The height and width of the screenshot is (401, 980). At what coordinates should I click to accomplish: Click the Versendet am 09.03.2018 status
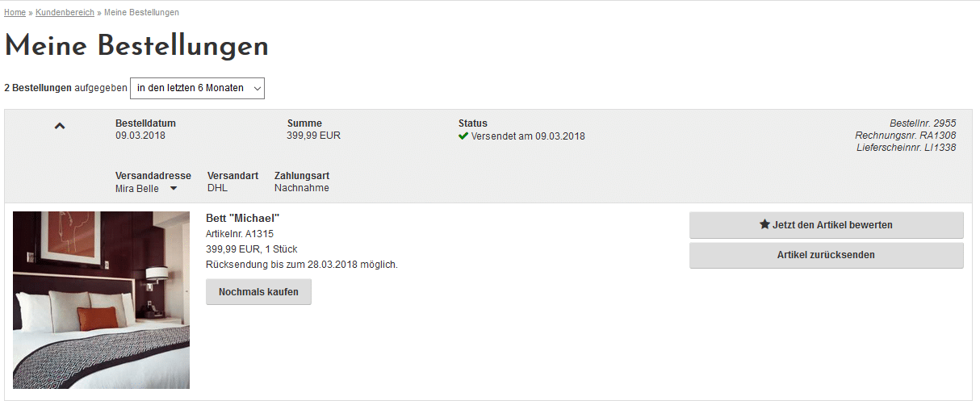[x=528, y=136]
